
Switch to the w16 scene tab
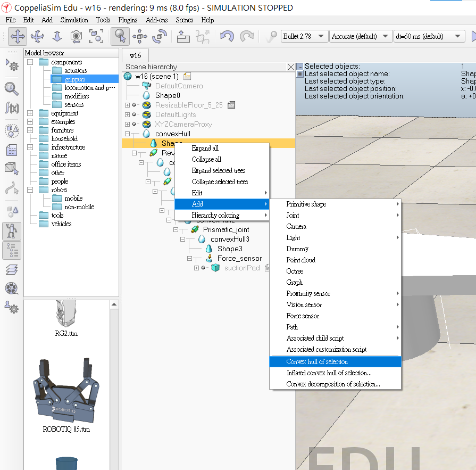click(136, 55)
